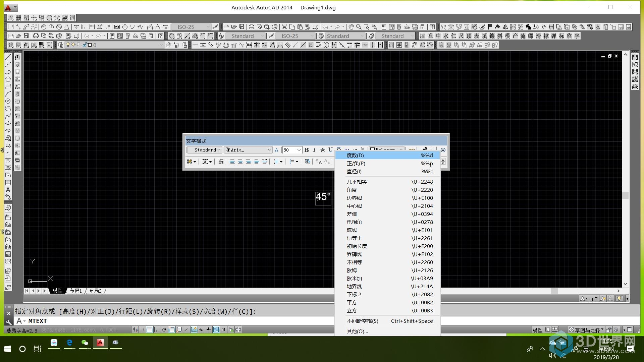
Task: Select the Linear dimension tool
Action: [11, 27]
